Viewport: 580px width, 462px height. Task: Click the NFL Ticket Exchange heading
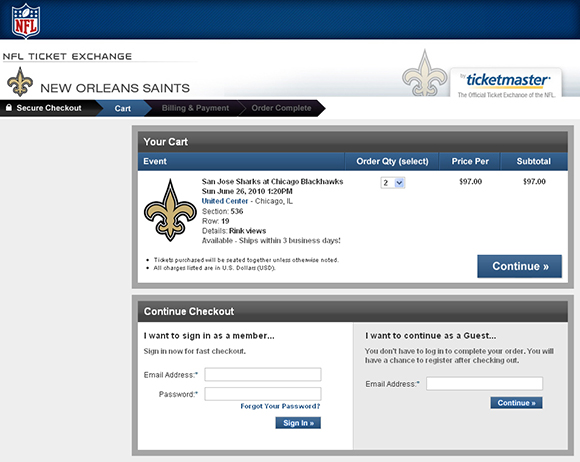(x=67, y=56)
